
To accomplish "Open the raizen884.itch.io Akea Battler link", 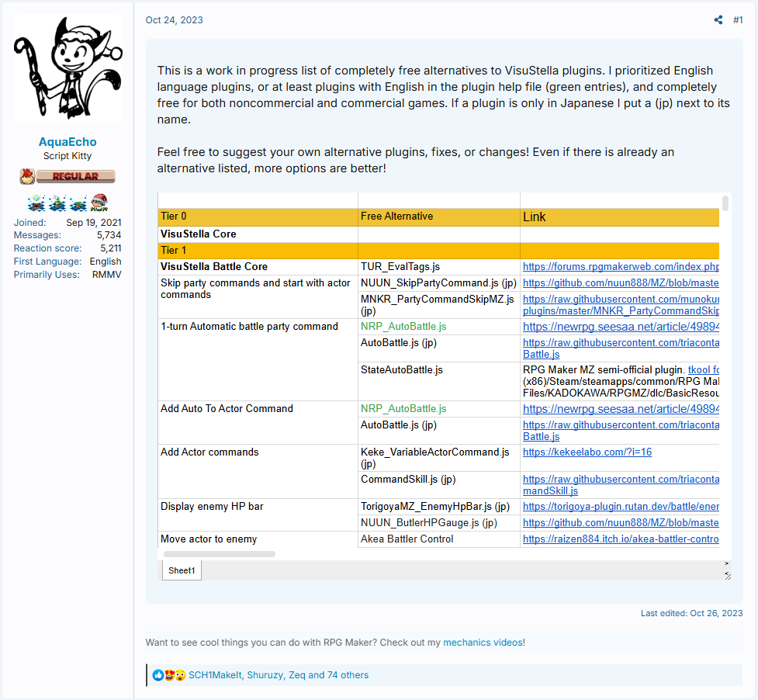I will (x=621, y=539).
